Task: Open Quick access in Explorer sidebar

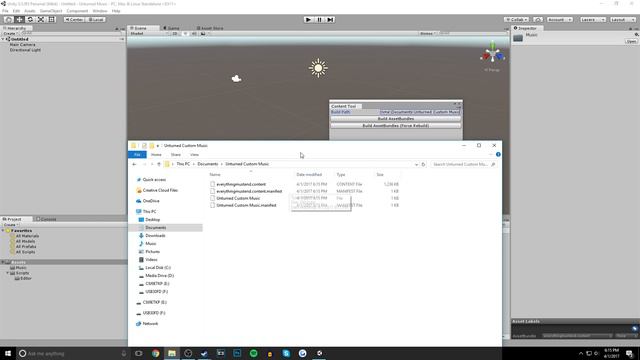Action: pos(154,180)
